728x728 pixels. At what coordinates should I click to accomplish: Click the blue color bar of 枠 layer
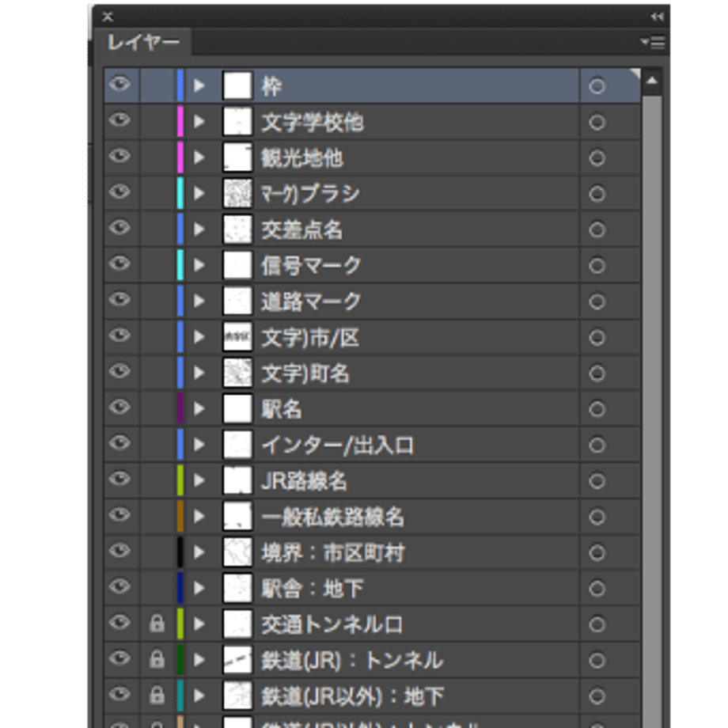tap(180, 85)
